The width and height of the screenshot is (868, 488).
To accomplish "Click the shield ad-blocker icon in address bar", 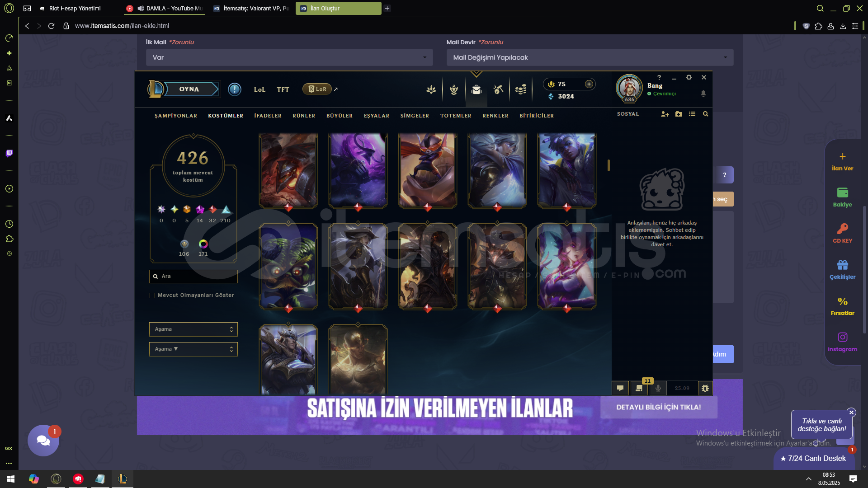I will 806,26.
